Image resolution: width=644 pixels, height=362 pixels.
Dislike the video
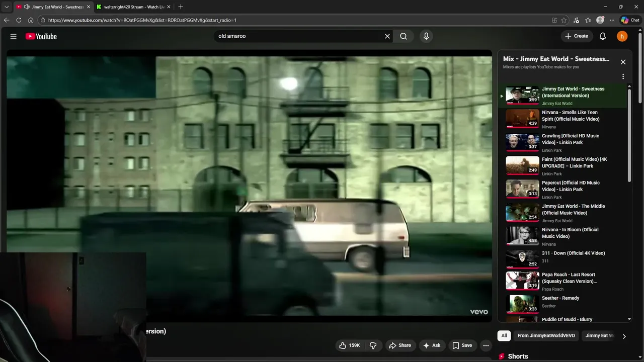(x=373, y=345)
